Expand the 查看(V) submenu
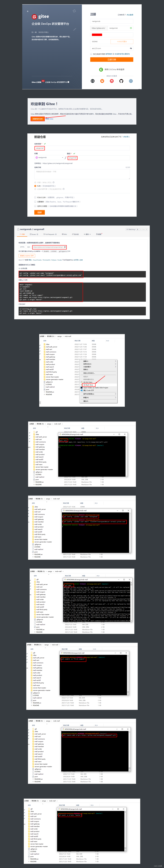This screenshot has width=164, height=868. click(98, 361)
